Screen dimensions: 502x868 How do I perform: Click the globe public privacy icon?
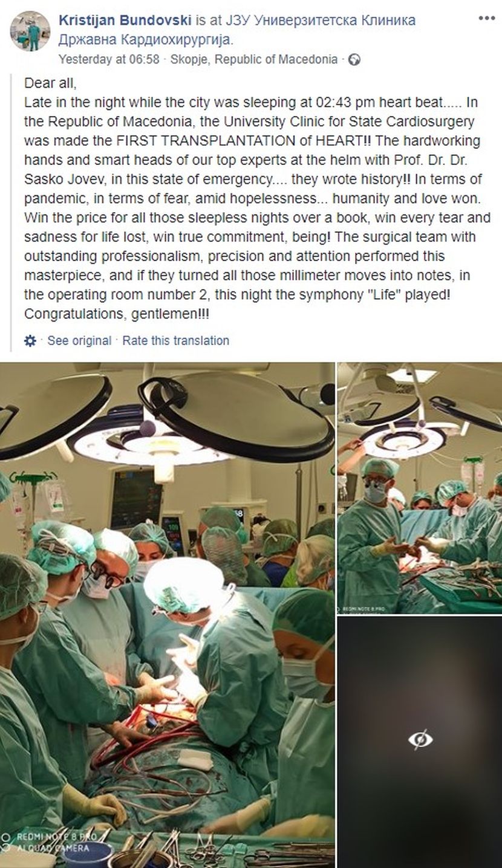click(354, 59)
